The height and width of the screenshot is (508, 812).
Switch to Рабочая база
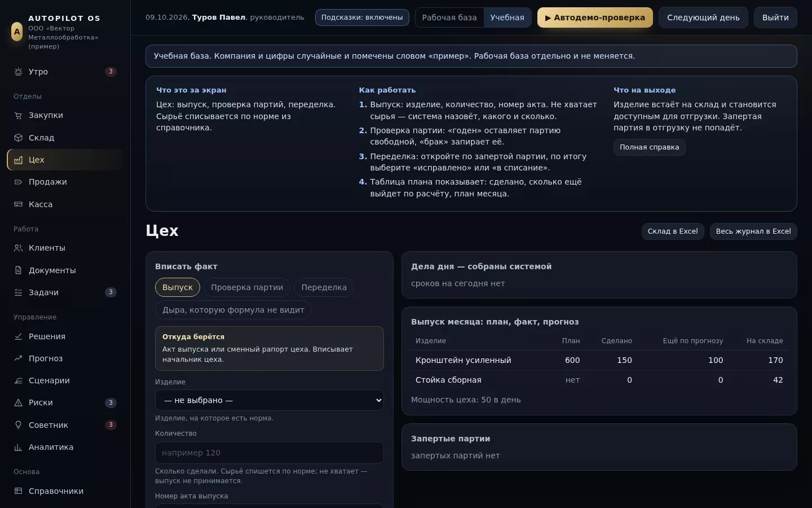(449, 17)
